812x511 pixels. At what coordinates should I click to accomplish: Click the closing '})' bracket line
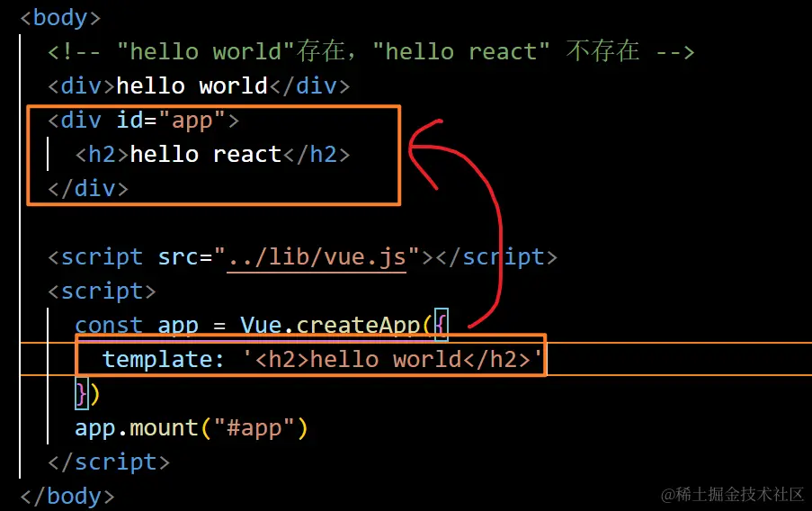(x=87, y=394)
